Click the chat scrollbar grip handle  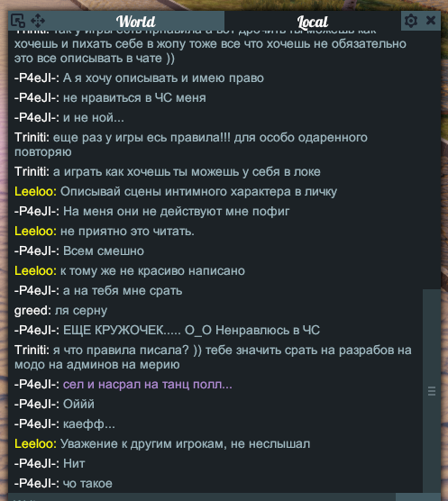[x=432, y=391]
